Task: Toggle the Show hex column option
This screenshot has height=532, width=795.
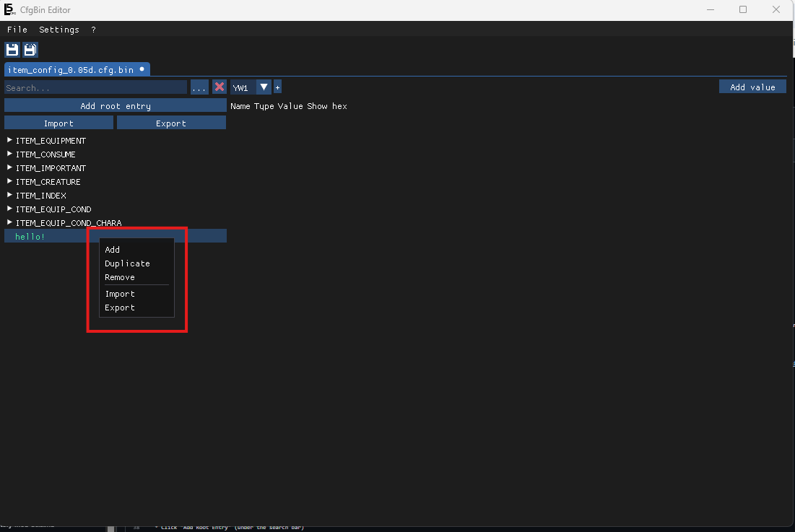Action: point(327,106)
